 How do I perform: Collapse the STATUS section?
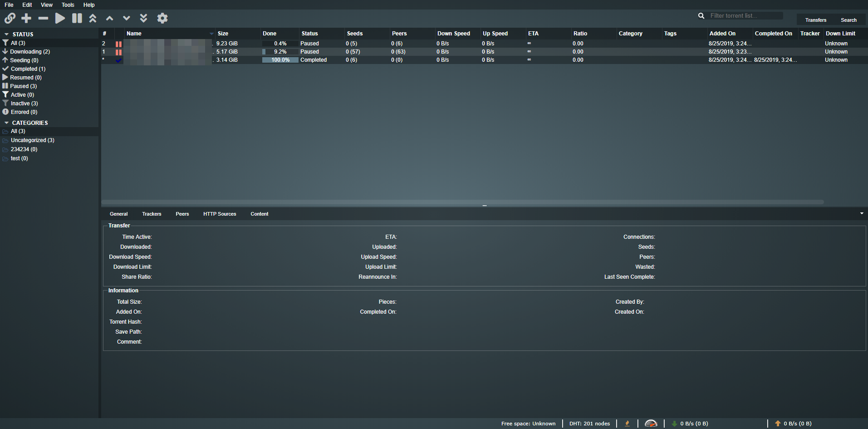6,35
